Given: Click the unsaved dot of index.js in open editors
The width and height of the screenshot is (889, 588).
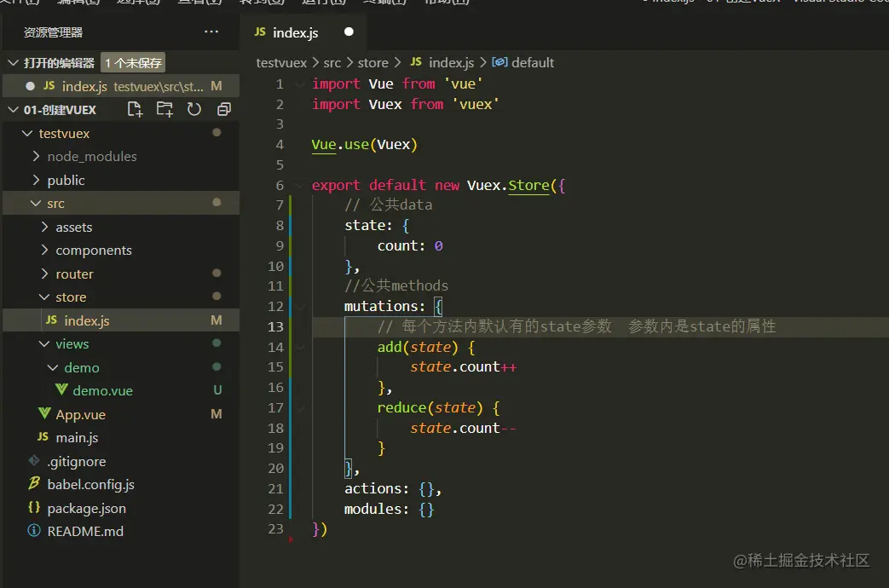Looking at the screenshot, I should tap(30, 86).
